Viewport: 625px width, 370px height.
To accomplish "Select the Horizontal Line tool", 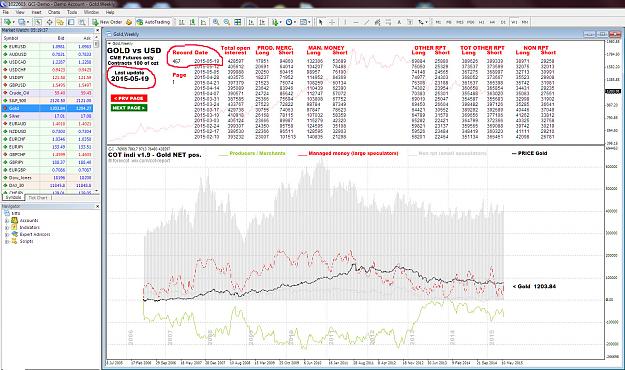I will tap(356, 22).
